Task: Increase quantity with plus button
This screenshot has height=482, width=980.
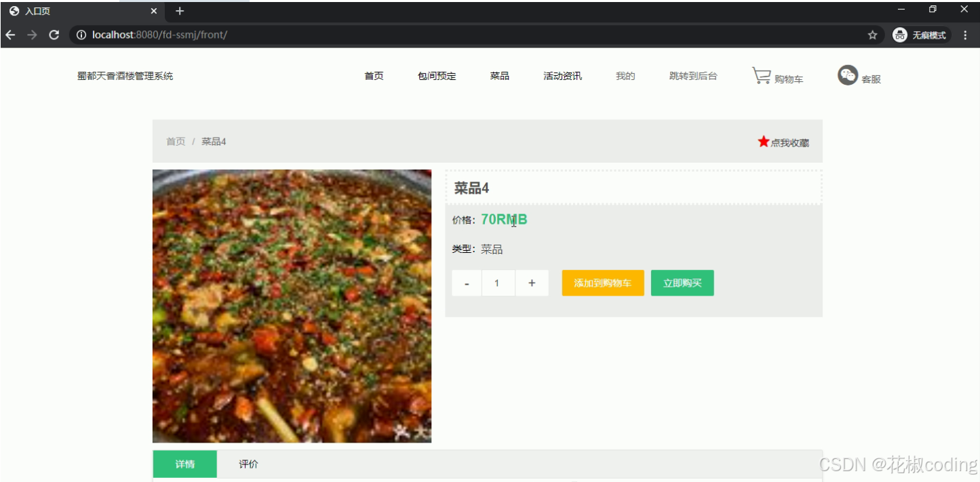Action: tap(532, 283)
